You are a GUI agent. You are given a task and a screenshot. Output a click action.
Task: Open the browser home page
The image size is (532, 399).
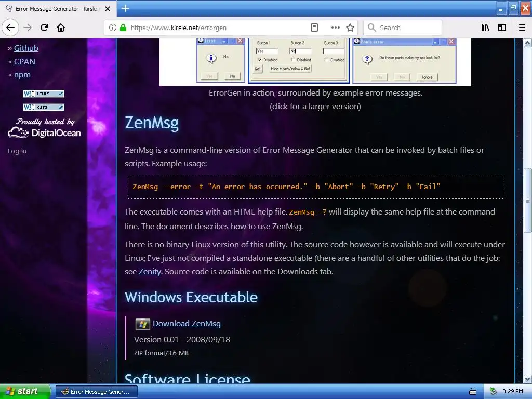61,28
